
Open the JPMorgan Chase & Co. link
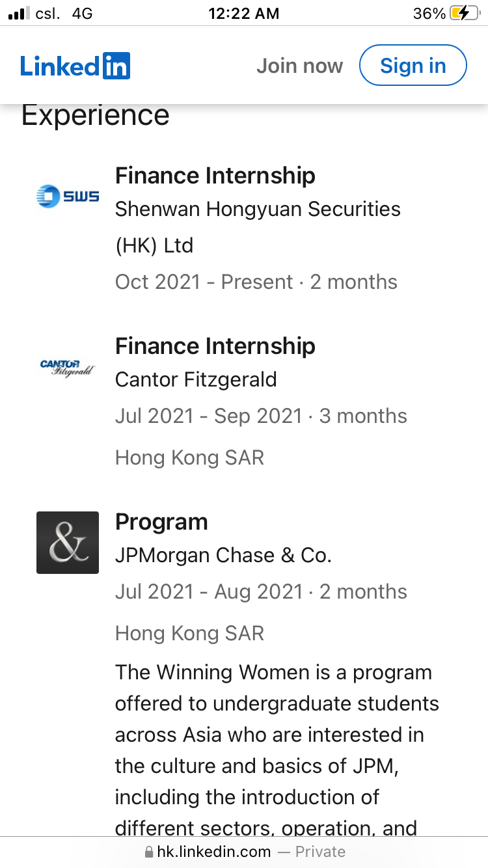click(223, 555)
